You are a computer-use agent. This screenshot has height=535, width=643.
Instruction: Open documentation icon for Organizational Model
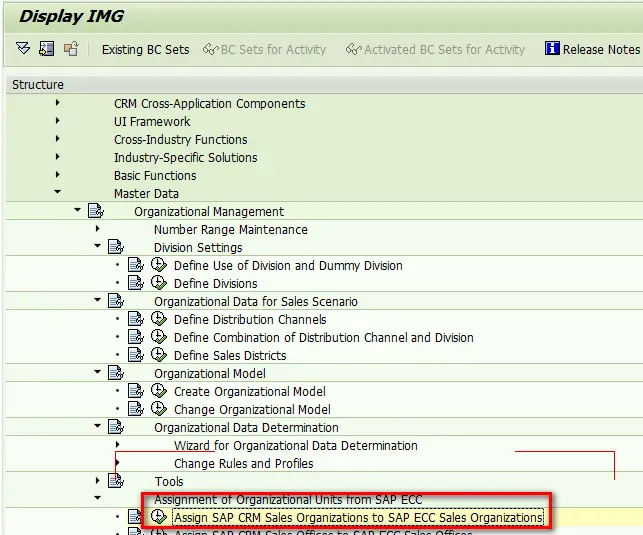116,373
